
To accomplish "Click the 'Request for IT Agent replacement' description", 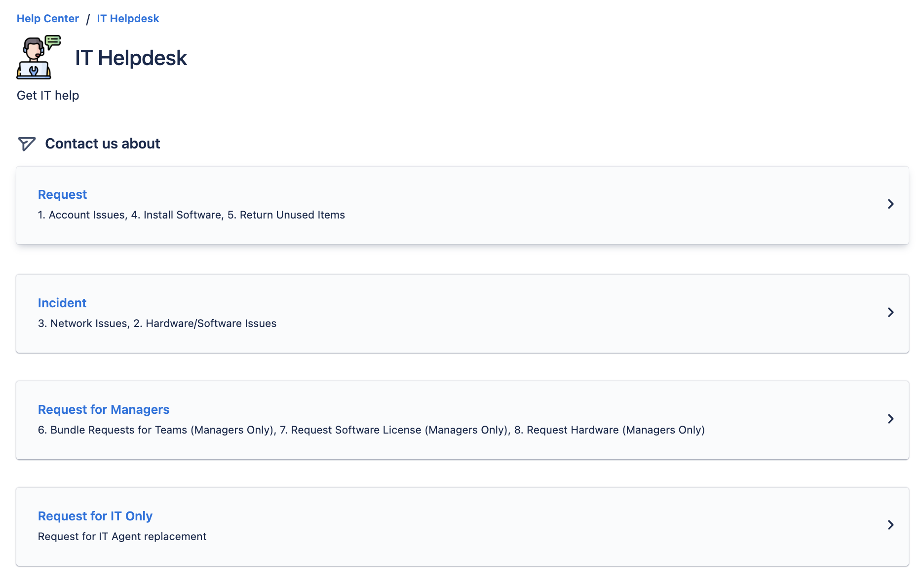I will point(122,537).
